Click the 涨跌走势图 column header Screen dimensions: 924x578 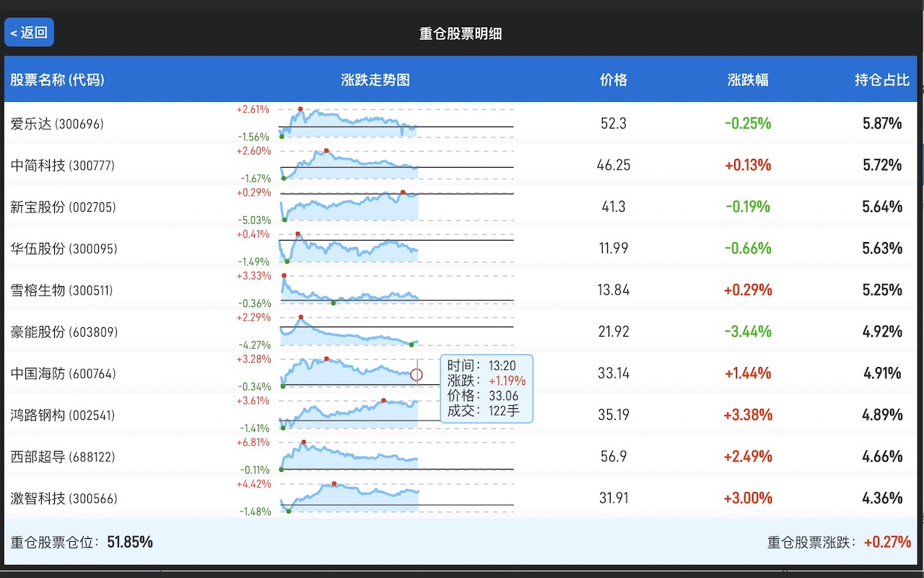pos(374,80)
